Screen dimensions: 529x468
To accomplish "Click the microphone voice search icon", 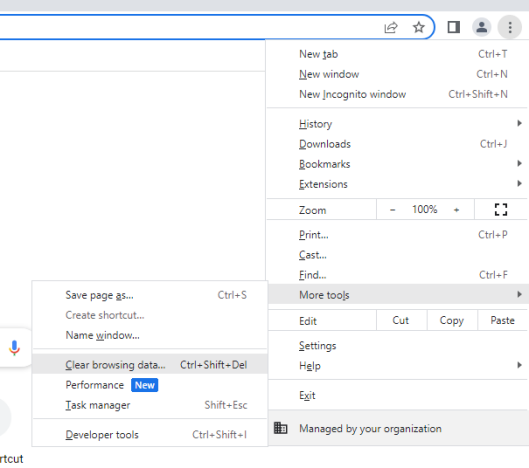I will [14, 348].
